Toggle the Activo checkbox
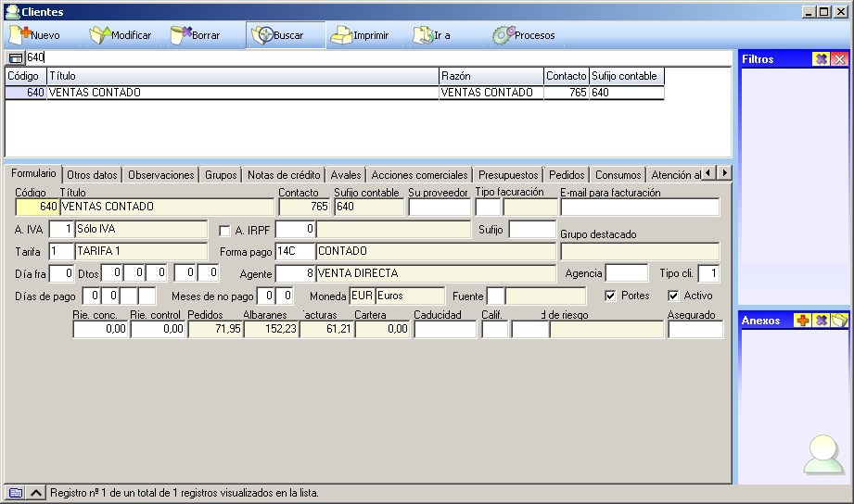 tap(673, 296)
